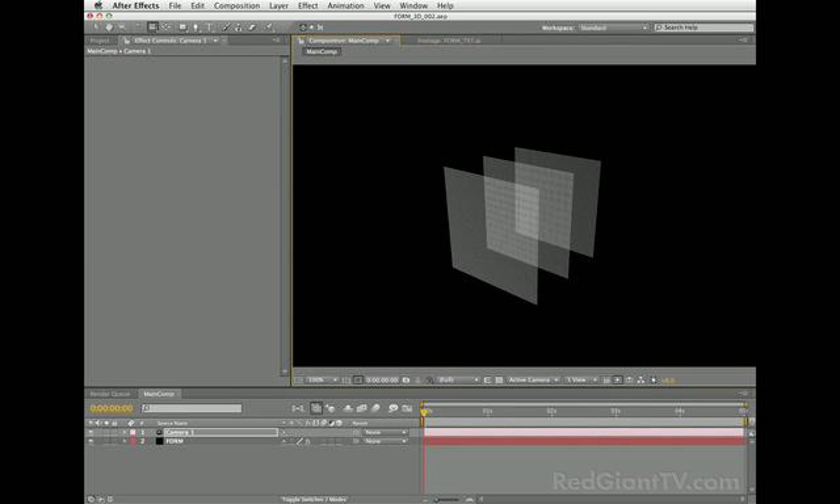Click the Region of Interest icon
Screen dimensions: 840x504
coord(487,380)
